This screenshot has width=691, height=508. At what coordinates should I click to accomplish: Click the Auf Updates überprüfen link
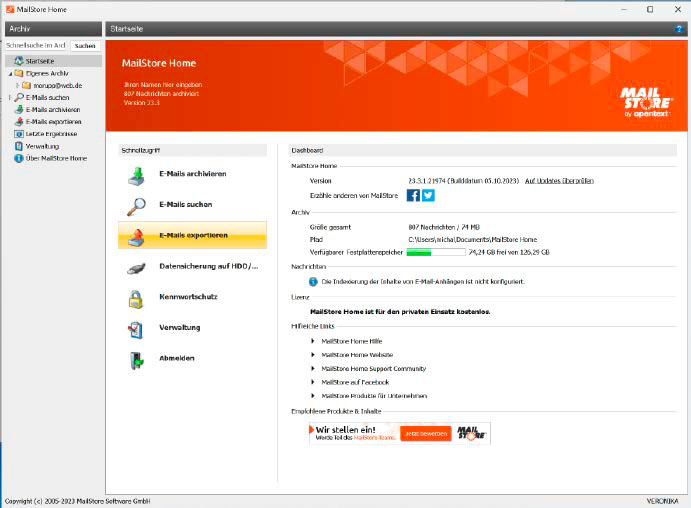click(x=559, y=181)
